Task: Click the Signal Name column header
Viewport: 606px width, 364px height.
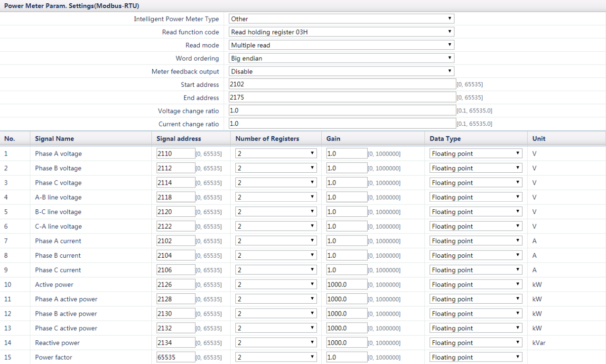Action: (x=55, y=139)
